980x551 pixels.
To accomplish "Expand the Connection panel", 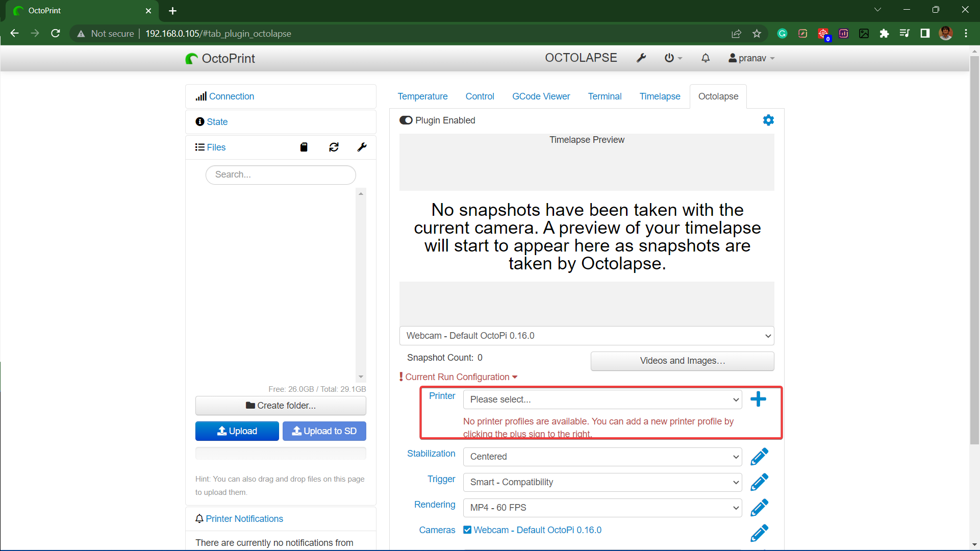I will coord(231,96).
